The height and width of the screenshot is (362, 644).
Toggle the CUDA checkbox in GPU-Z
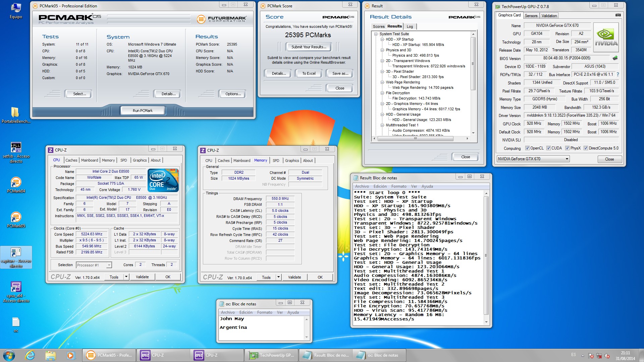point(548,148)
